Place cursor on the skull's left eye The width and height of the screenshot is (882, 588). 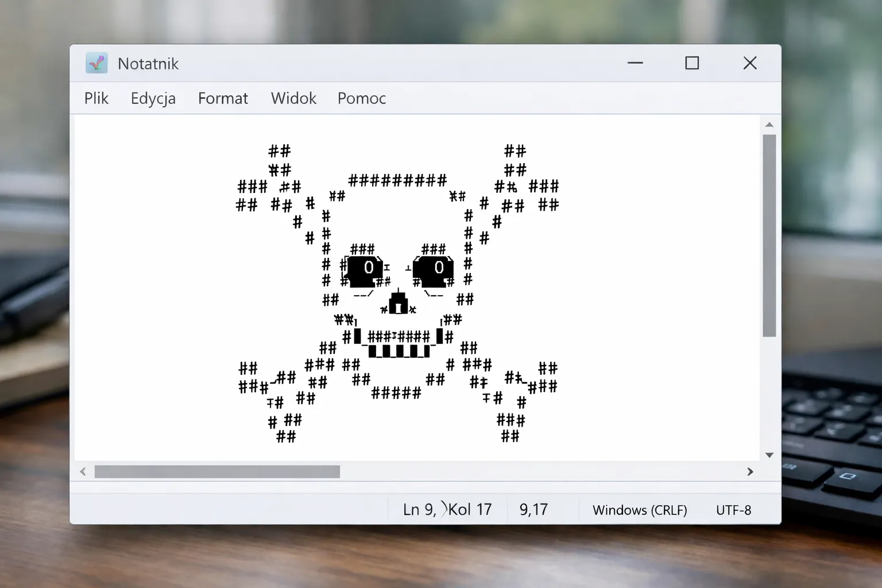click(365, 270)
